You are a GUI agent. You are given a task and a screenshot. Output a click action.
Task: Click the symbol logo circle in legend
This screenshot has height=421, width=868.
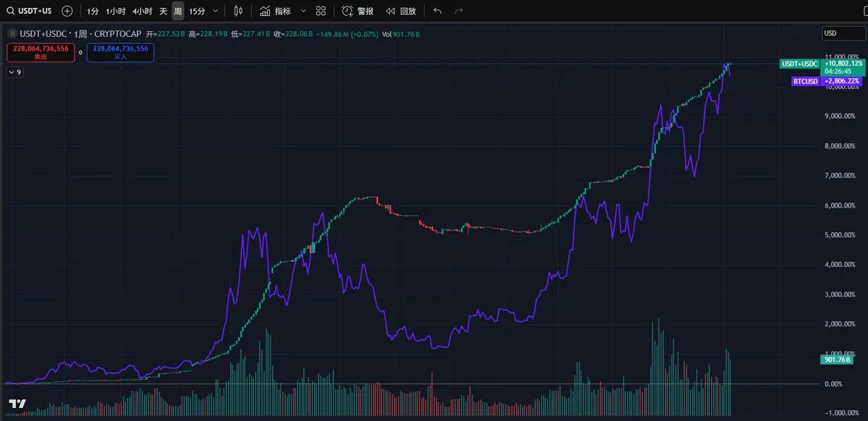pyautogui.click(x=11, y=34)
